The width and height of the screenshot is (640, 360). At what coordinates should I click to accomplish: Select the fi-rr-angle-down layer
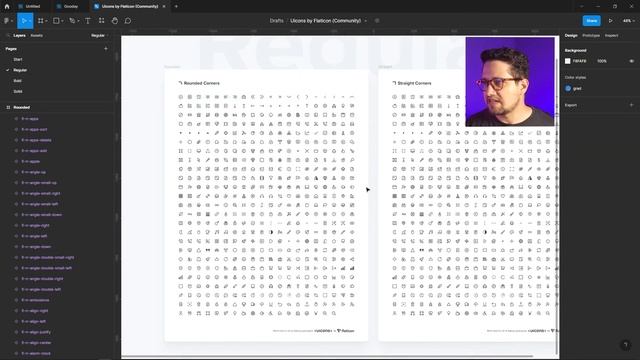(x=36, y=247)
